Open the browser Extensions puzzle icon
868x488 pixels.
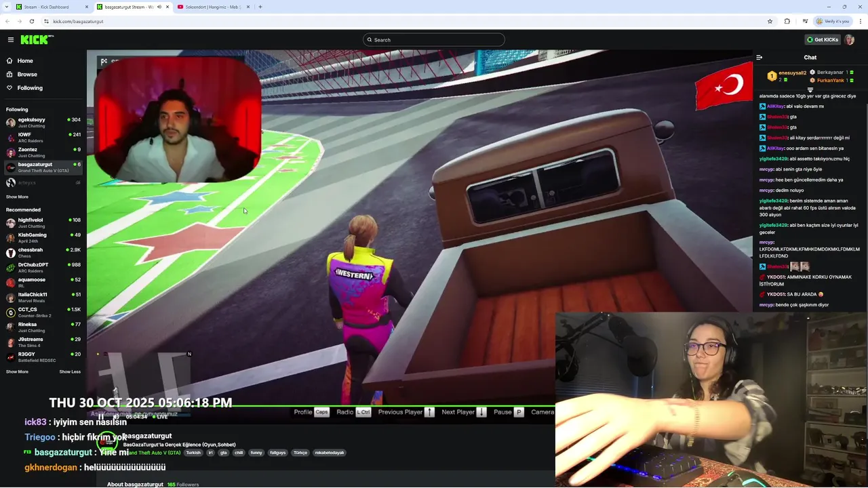[787, 21]
